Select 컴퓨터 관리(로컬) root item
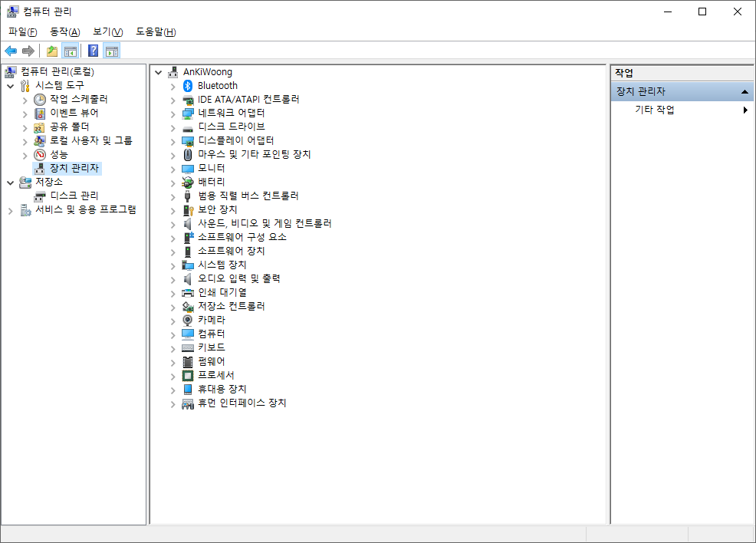 click(58, 72)
